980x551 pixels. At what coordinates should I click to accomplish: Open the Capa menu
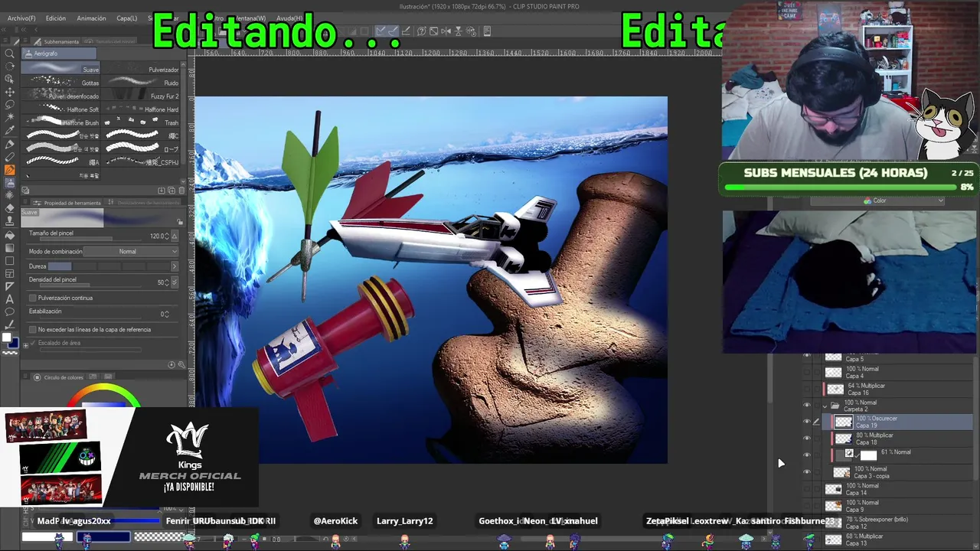pos(127,18)
